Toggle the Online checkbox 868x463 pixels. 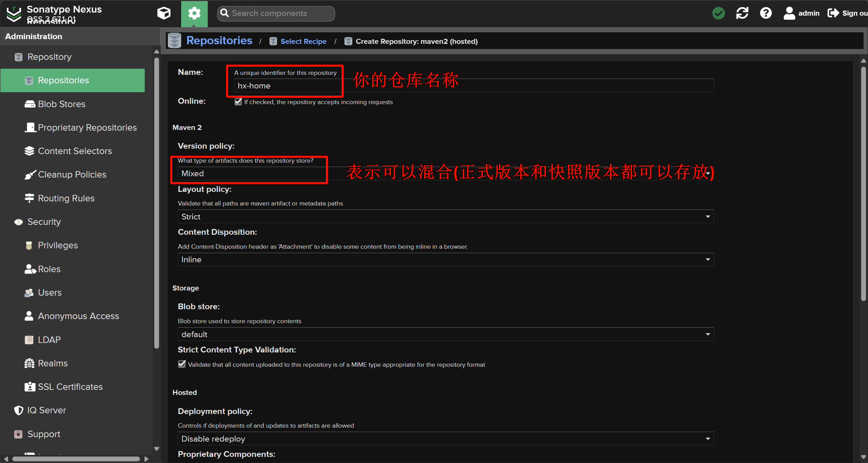(x=238, y=102)
